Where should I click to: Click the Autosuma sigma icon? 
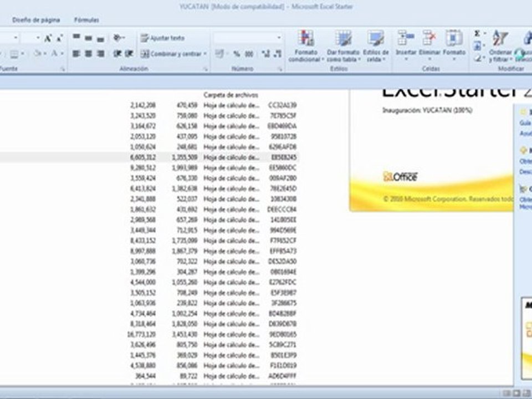tap(477, 33)
